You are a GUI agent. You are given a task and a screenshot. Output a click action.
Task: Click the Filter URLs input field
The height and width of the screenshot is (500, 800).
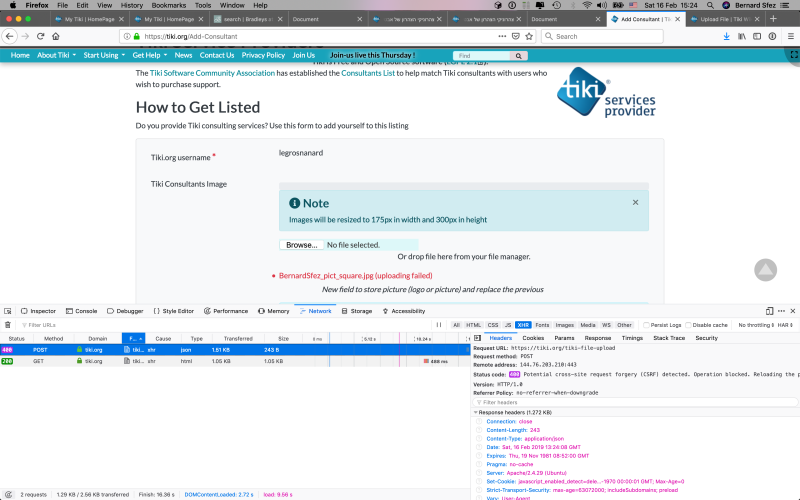224,325
